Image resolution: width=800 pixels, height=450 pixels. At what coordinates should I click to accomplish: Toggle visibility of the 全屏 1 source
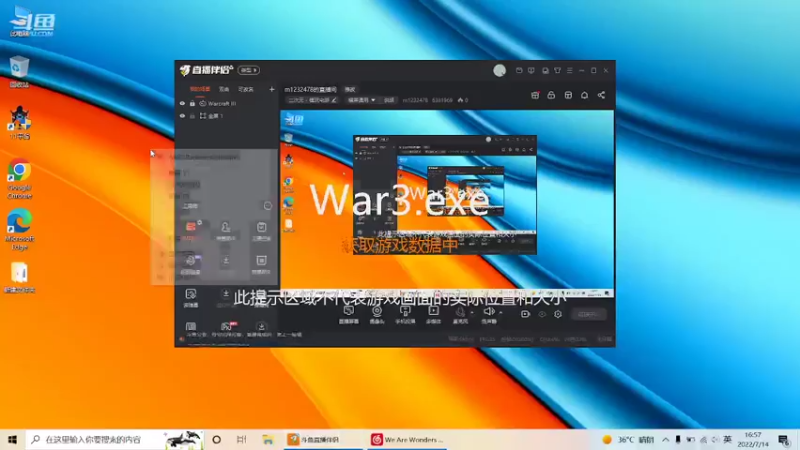click(182, 116)
